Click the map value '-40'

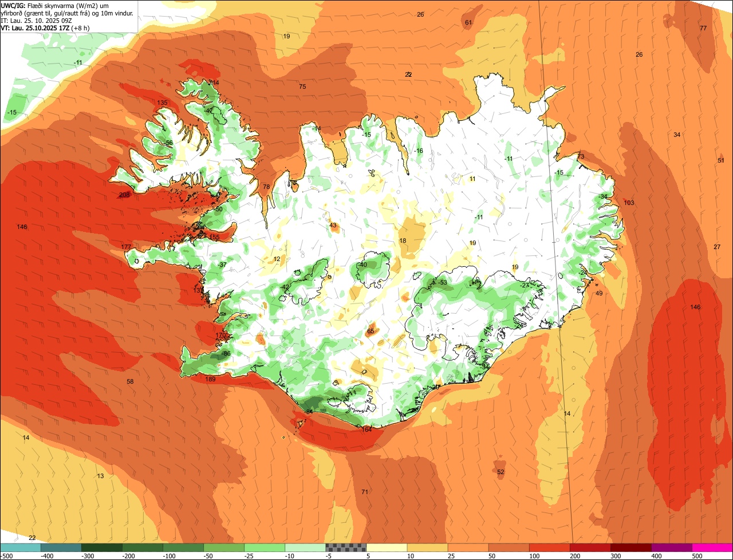click(362, 265)
